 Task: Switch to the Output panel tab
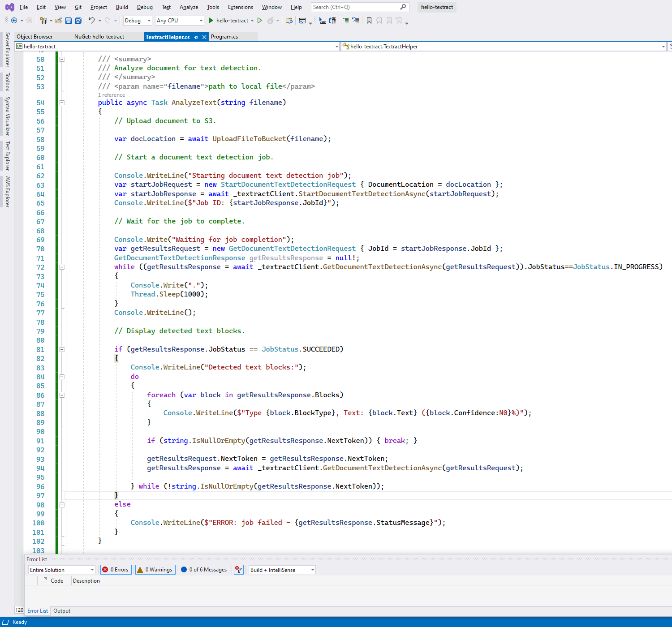coord(62,611)
